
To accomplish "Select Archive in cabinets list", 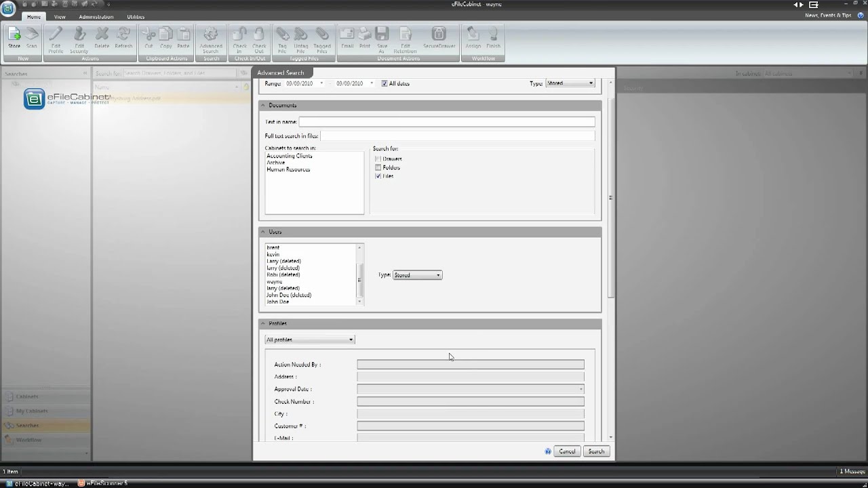I will (x=276, y=163).
